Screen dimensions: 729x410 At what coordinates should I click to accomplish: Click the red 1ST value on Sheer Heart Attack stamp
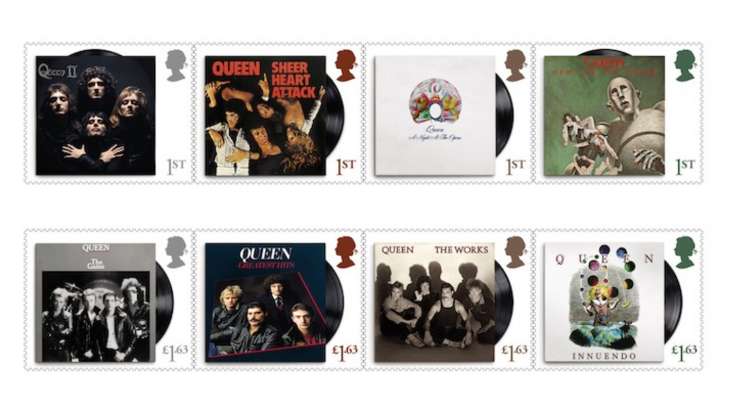coord(346,166)
